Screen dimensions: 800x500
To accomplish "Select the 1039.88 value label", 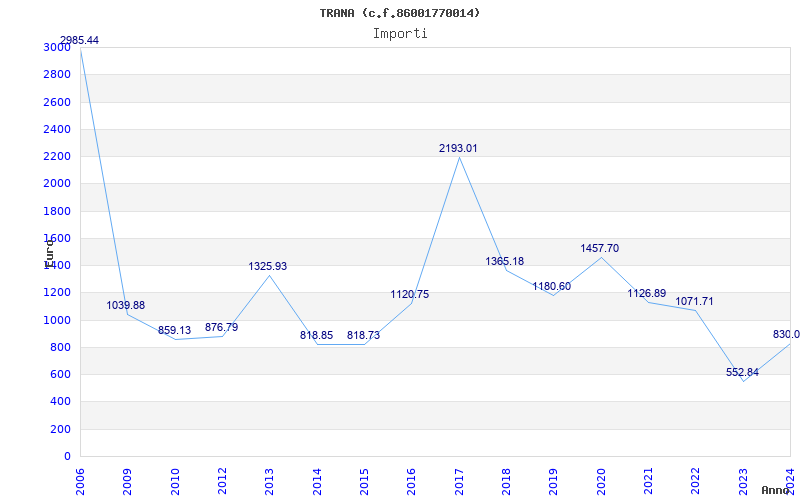I will coord(126,305).
